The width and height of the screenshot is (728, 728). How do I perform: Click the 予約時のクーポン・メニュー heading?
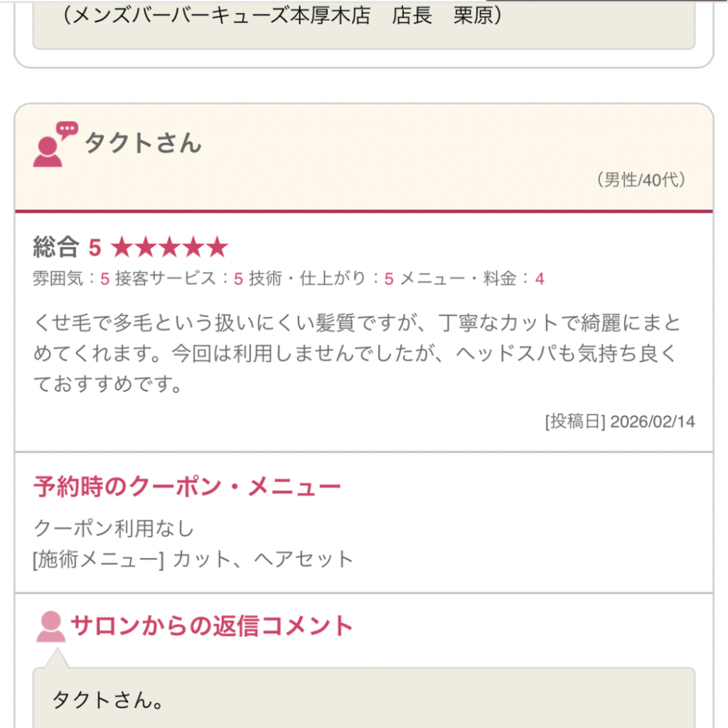[x=187, y=487]
